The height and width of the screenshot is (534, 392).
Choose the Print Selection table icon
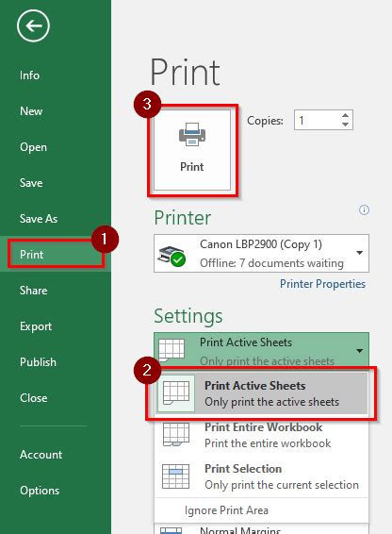[x=175, y=476]
